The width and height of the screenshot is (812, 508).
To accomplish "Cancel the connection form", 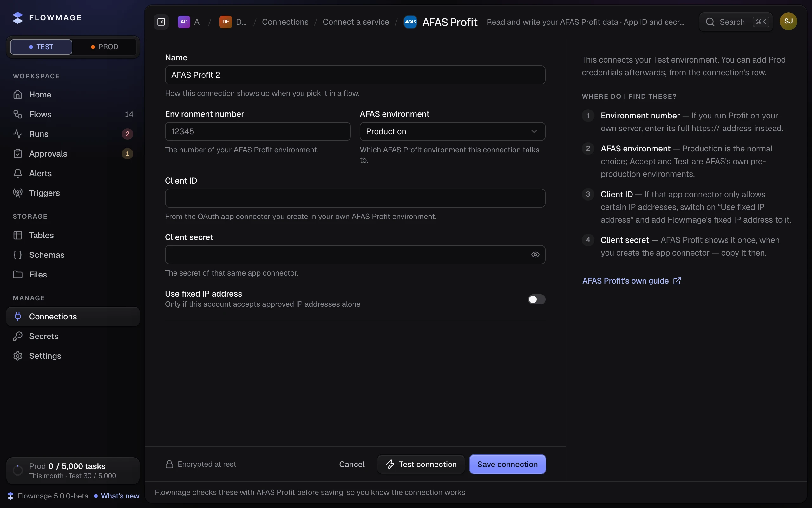I will click(x=352, y=464).
